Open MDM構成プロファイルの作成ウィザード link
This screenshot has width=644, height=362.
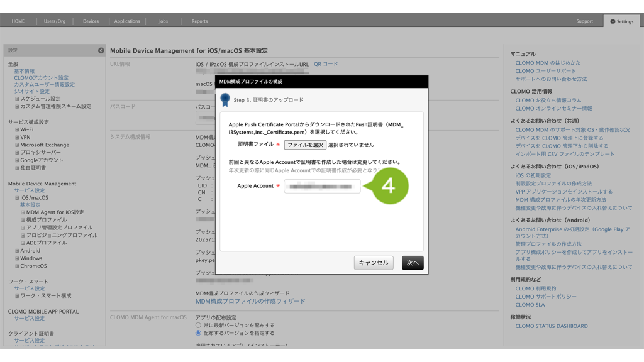click(250, 301)
